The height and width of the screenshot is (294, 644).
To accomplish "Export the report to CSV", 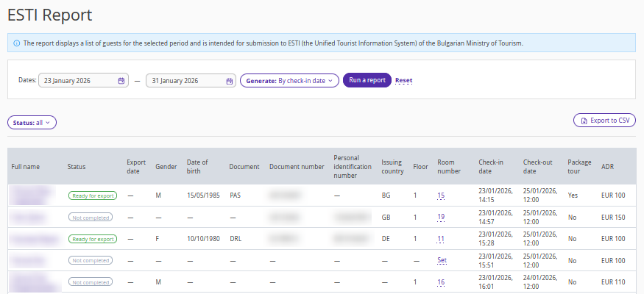I will [x=604, y=121].
